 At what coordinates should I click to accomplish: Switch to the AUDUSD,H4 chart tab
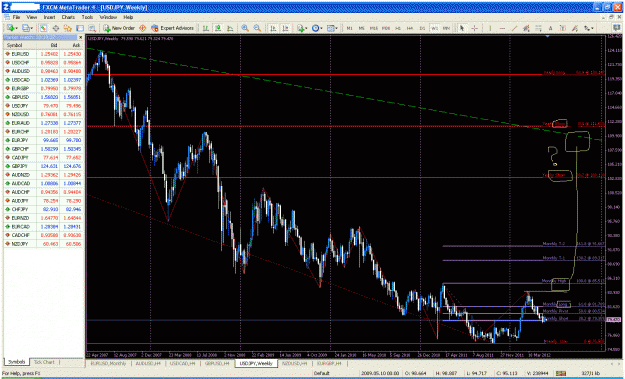(148, 363)
